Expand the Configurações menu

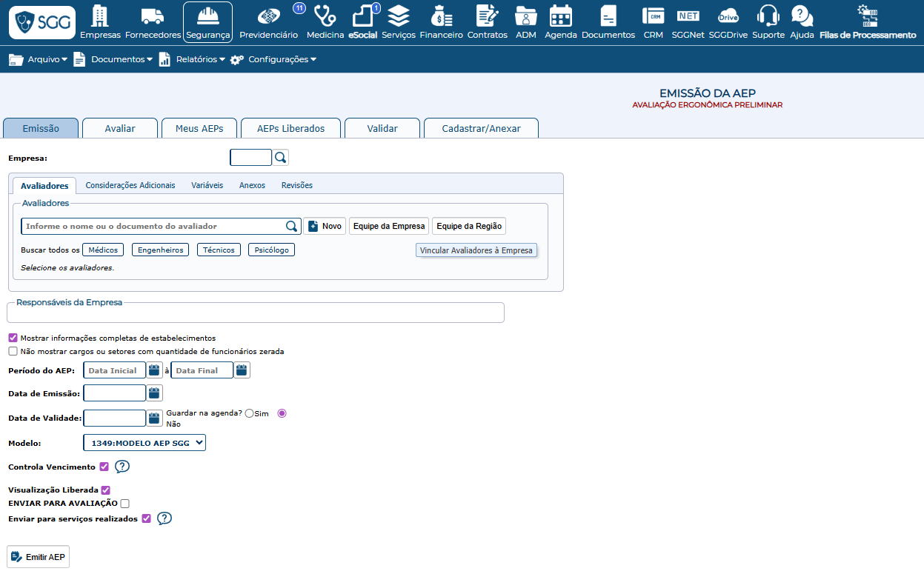(273, 59)
